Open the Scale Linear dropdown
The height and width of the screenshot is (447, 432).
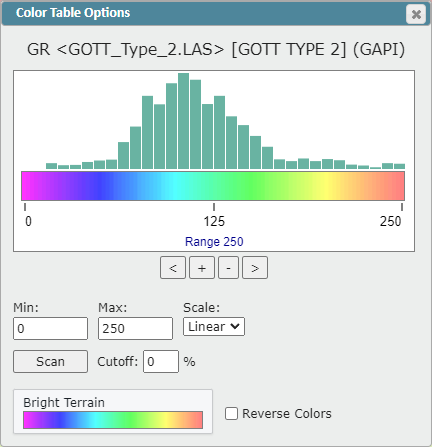pos(214,327)
